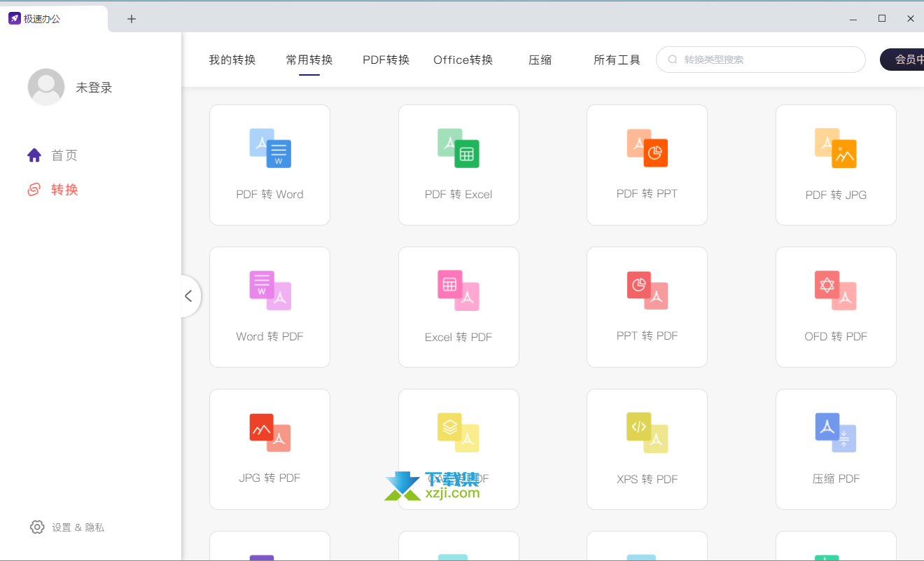This screenshot has width=924, height=561.
Task: Switch to 我的转换 tab
Action: [232, 60]
